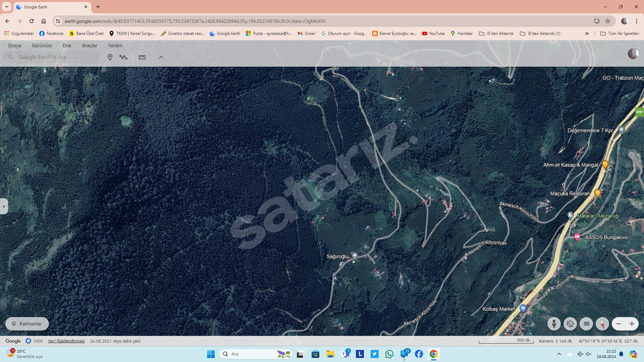Select Ahm-et Kasap & Mangal pin

click(x=605, y=164)
